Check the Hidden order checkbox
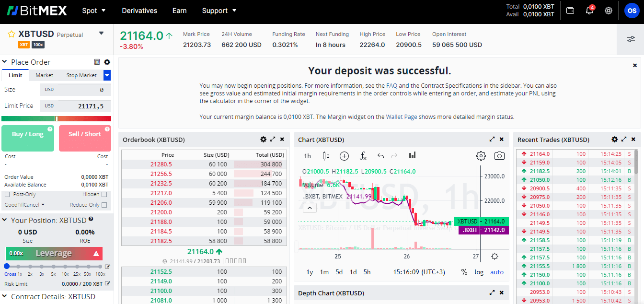Viewport: 644px width, 304px height. (104, 195)
